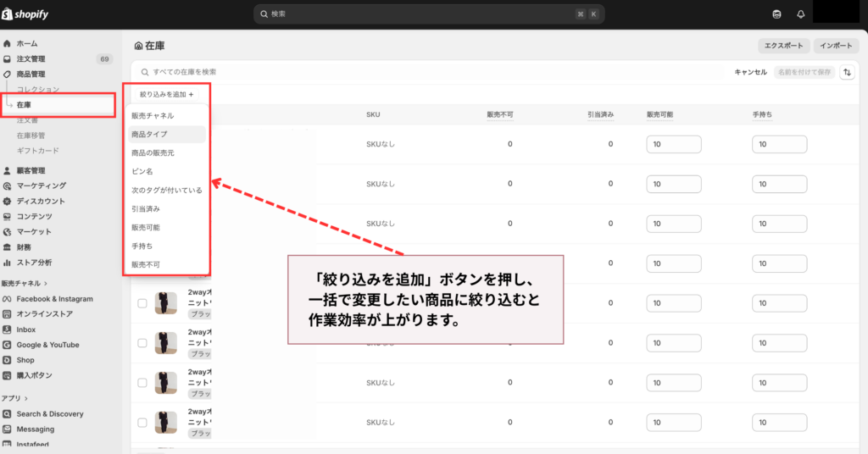The image size is (868, 454).
Task: Click the Messaging app icon
Action: 7,429
